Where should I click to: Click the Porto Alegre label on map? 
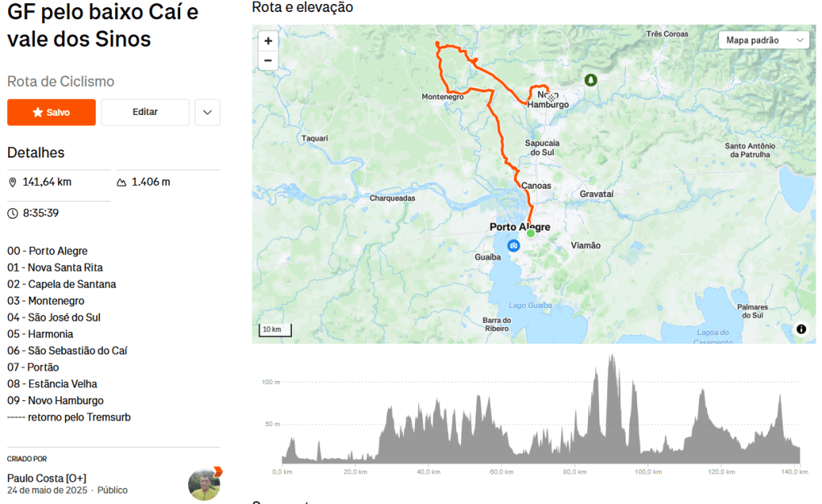520,227
